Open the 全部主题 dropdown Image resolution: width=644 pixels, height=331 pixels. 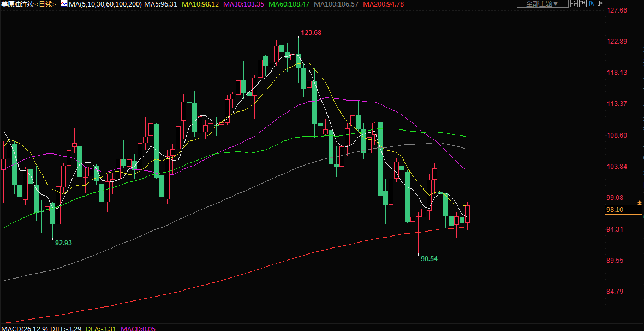(542, 4)
